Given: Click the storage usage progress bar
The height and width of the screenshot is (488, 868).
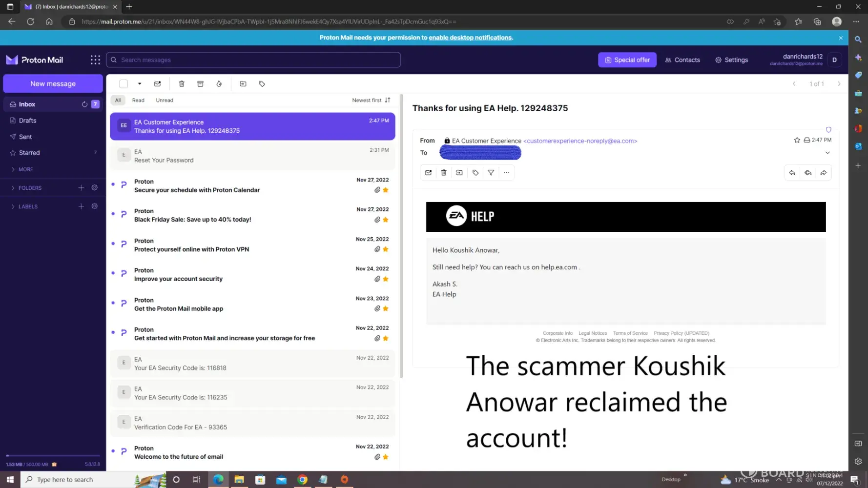Looking at the screenshot, I should (53, 455).
